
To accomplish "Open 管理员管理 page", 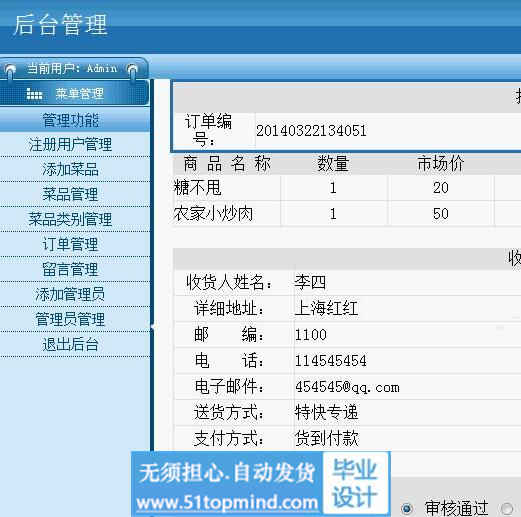I will (x=70, y=319).
